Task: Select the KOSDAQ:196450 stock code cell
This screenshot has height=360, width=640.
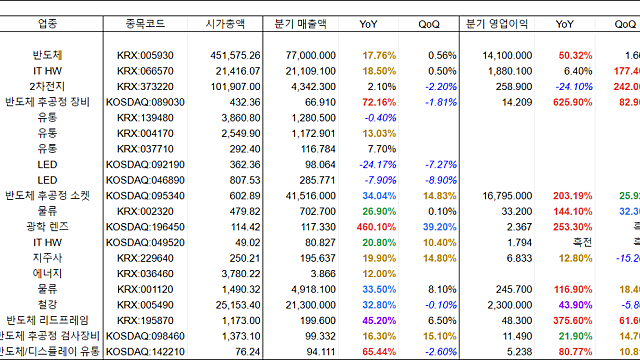Action: click(x=145, y=227)
